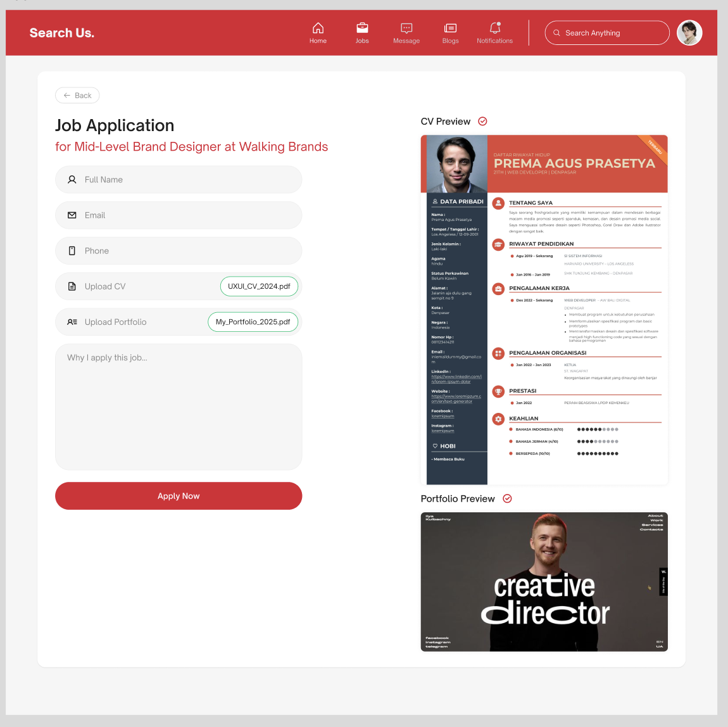
Task: Click the verified checkmark next to CV Preview
Action: pos(482,121)
